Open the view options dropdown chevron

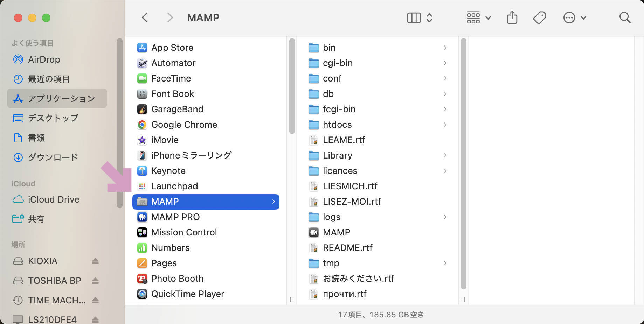click(x=430, y=17)
